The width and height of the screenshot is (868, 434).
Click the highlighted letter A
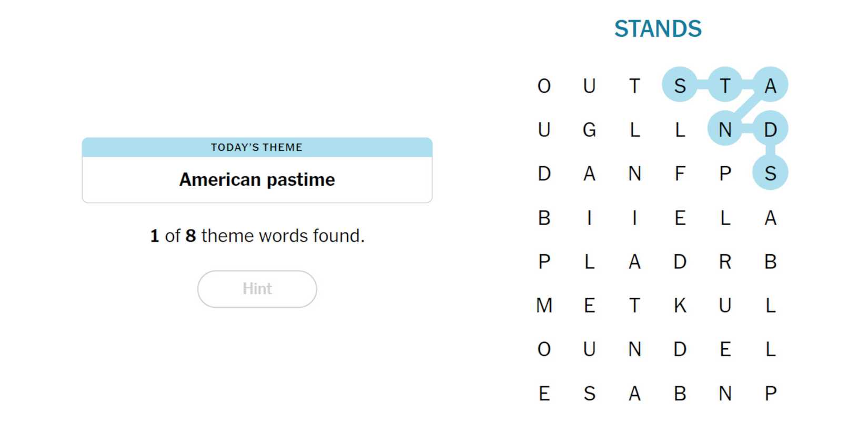pyautogui.click(x=770, y=85)
